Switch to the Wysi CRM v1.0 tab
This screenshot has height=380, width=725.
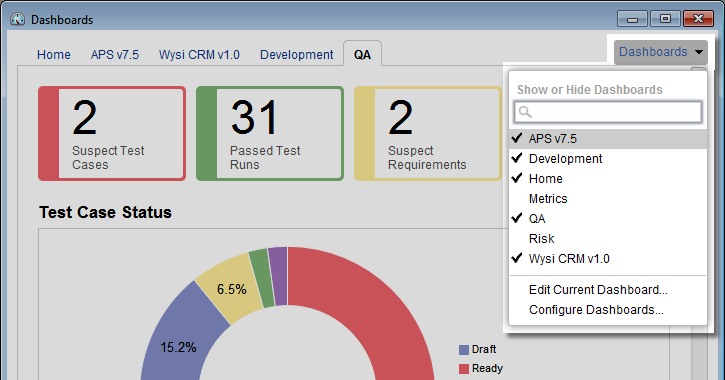pos(199,55)
